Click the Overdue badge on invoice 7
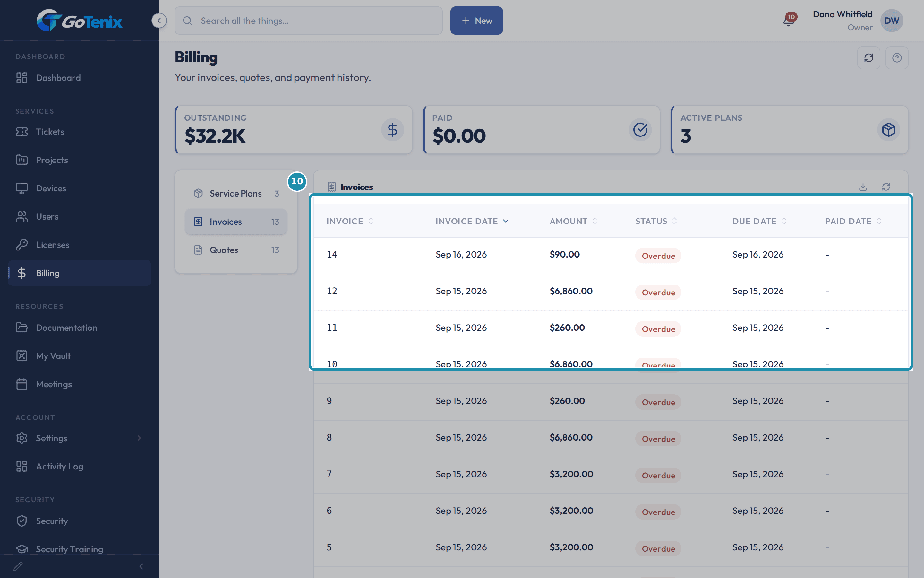 pyautogui.click(x=658, y=476)
